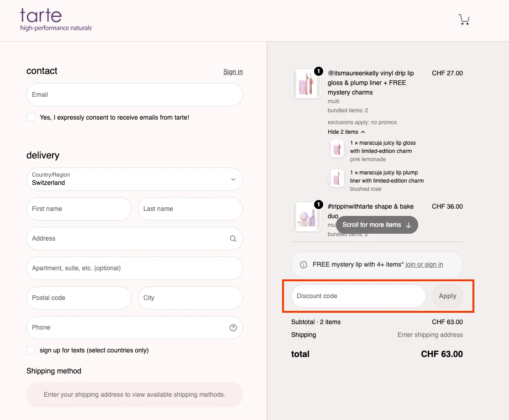Click the help icon in the Phone field
This screenshot has height=420, width=509.
point(233,327)
